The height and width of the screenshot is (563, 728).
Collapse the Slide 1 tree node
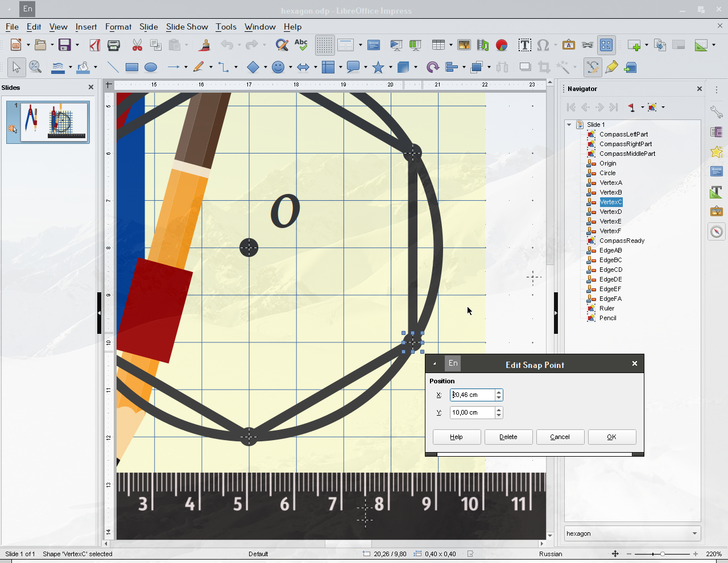[x=569, y=125]
